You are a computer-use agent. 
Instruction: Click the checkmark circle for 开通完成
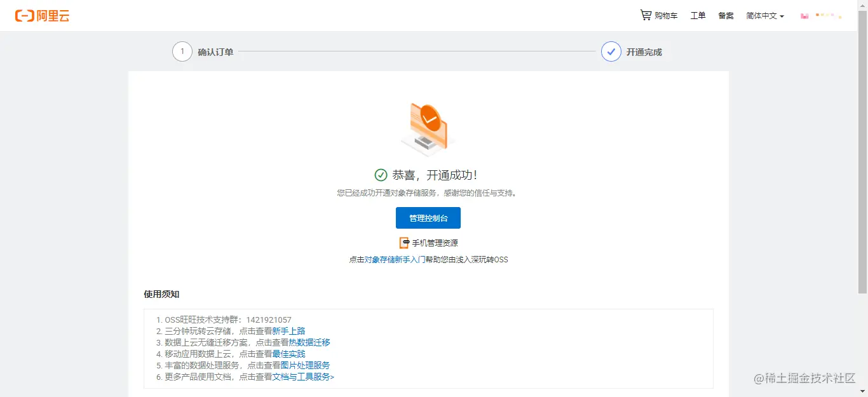point(611,51)
